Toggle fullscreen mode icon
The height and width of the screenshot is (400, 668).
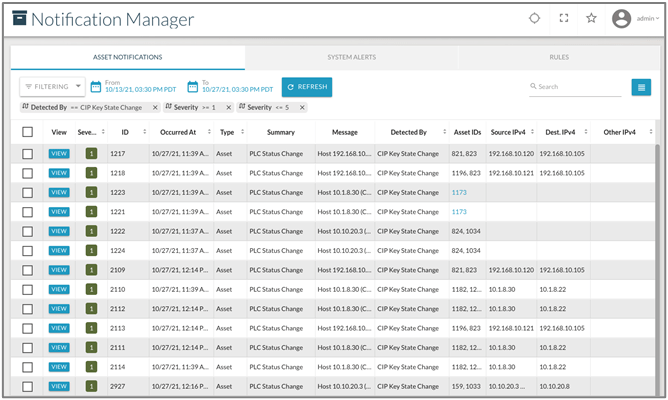[564, 18]
